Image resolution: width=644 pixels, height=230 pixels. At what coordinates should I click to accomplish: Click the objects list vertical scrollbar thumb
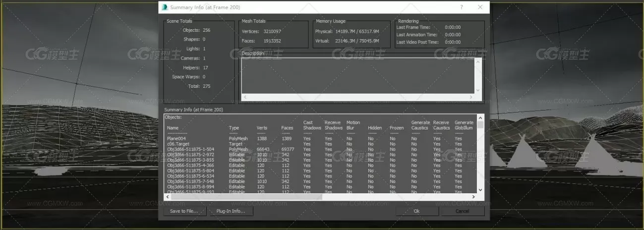[x=480, y=124]
